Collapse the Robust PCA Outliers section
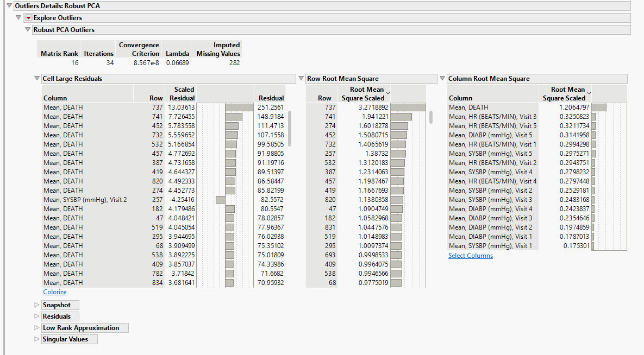644x355 pixels. (x=28, y=30)
